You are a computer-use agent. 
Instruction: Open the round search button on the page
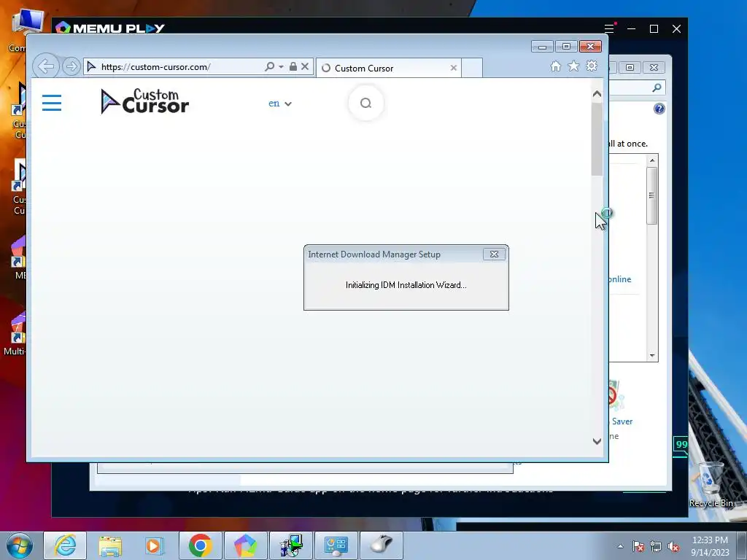(x=366, y=103)
